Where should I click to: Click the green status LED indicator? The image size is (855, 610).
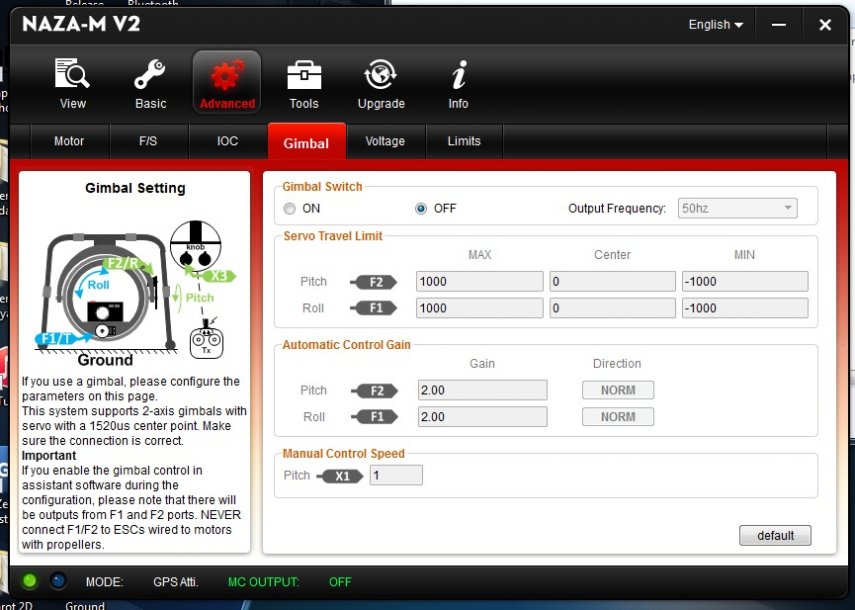click(29, 581)
